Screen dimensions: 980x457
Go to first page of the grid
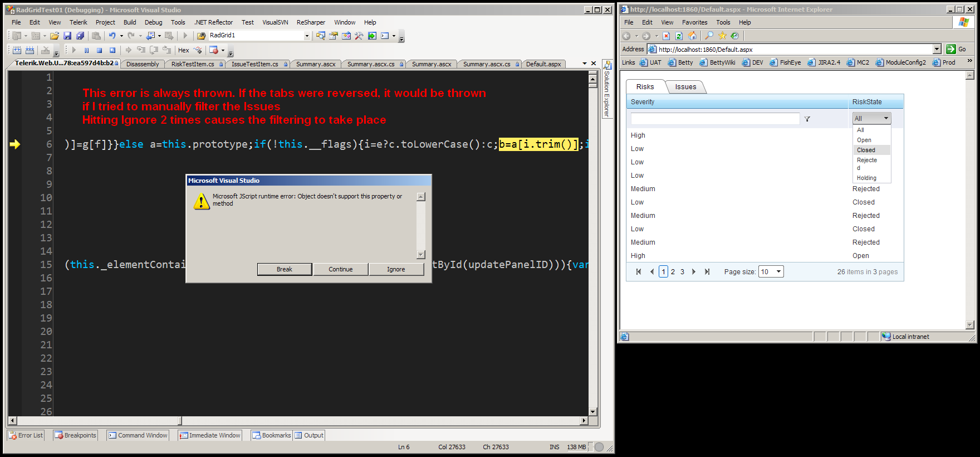pos(639,272)
